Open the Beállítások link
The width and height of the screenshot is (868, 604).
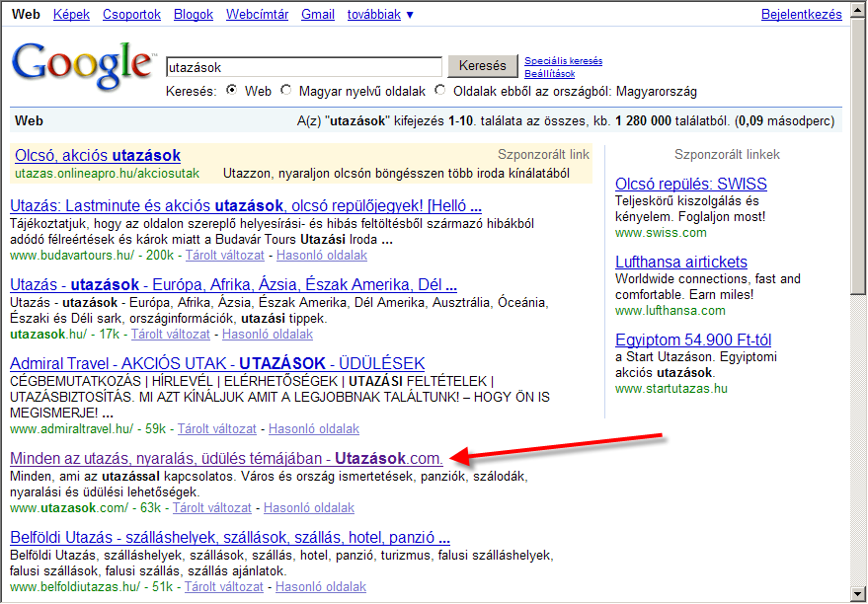point(550,74)
